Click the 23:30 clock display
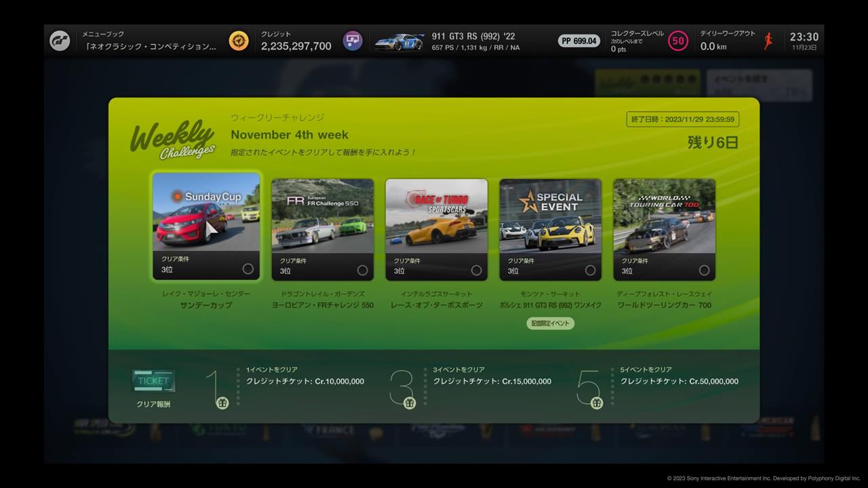 804,37
